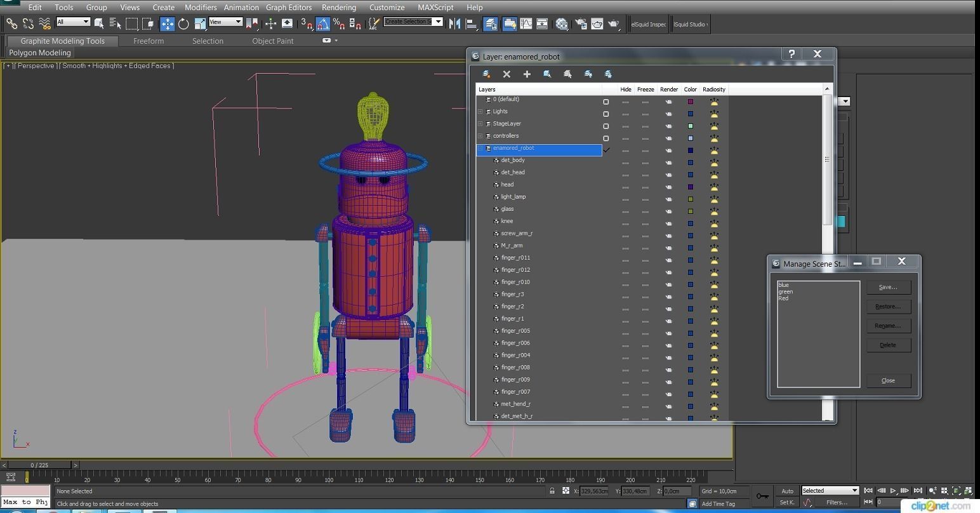Viewport: 980px width, 513px height.
Task: Open Material Editor icon
Action: click(x=562, y=23)
